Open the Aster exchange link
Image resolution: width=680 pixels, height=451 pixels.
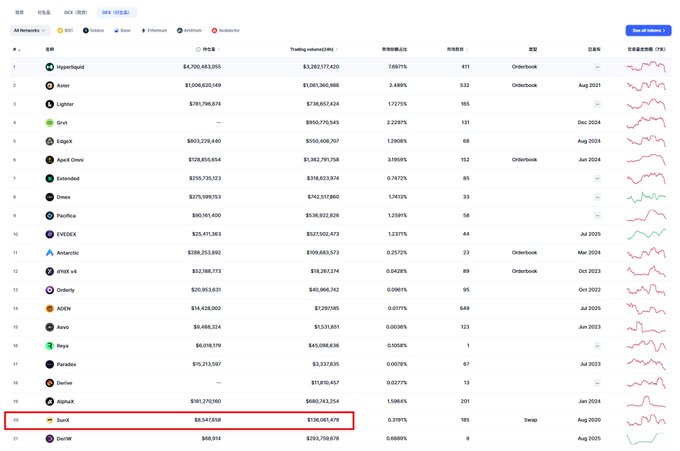click(x=63, y=85)
